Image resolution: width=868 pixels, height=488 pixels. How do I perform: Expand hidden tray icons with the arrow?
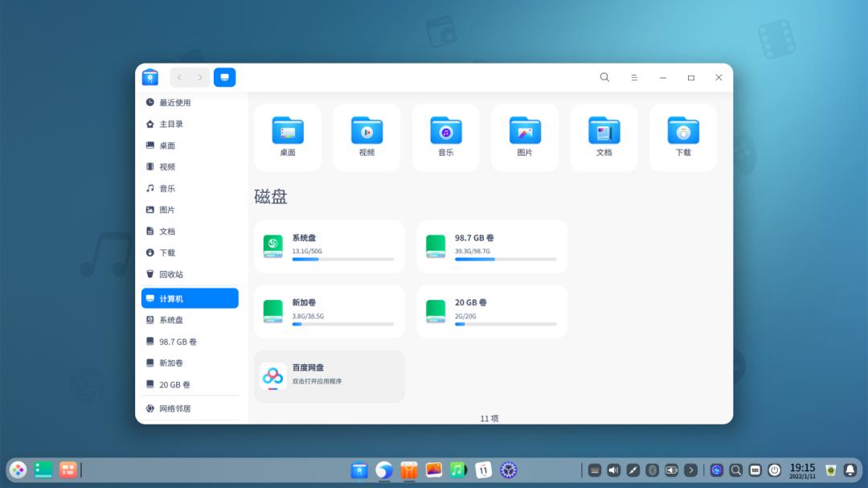[691, 470]
